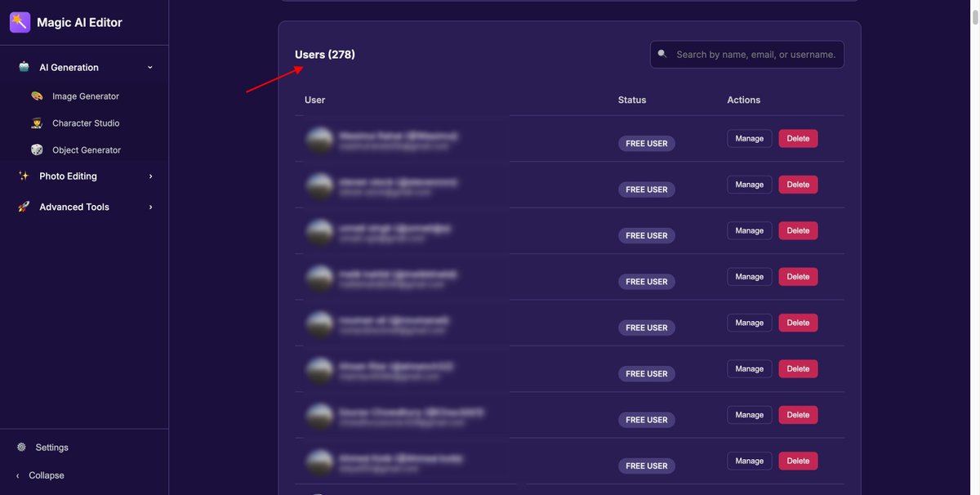
Task: Click Manage for the sixth listed user
Action: pos(750,368)
